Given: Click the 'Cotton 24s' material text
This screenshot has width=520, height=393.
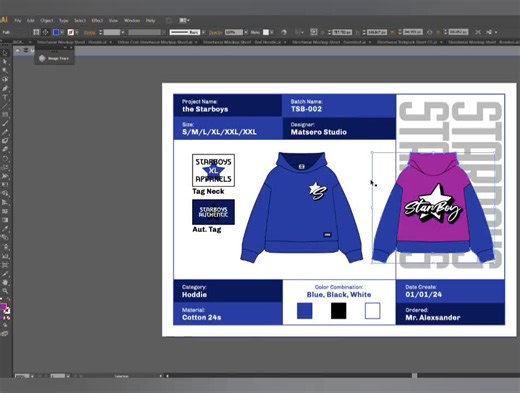Looking at the screenshot, I should 201,317.
